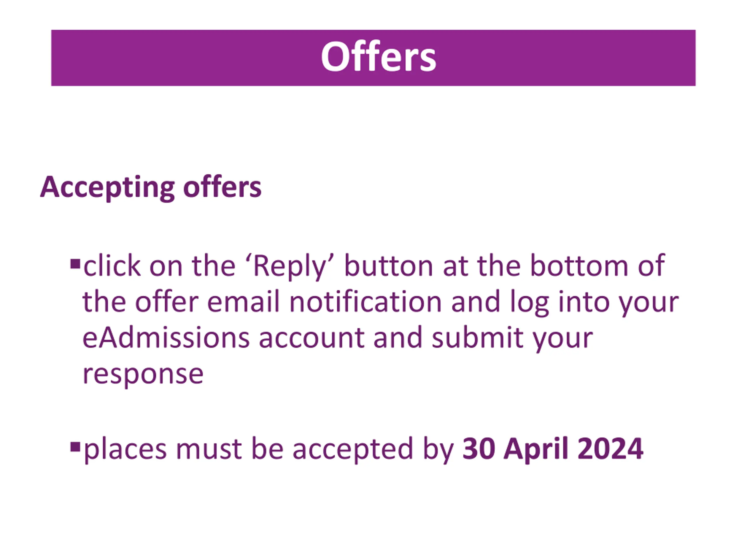Click the words 'submit your'
The width and height of the screenshot is (747, 560).
pos(512,339)
